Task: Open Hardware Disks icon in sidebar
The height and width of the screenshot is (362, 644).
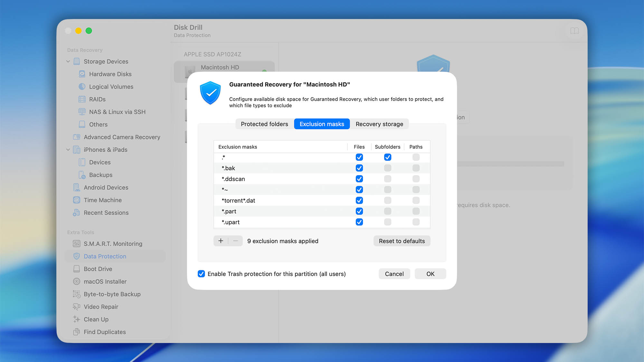Action: tap(82, 74)
